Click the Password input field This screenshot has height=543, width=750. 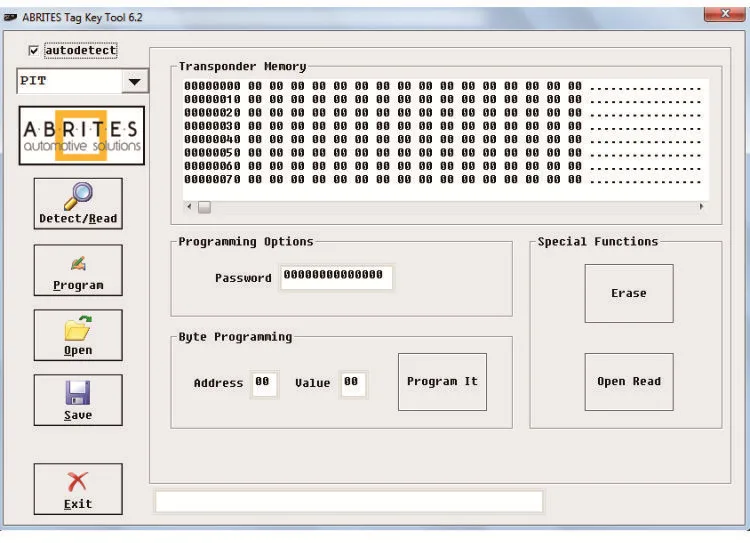pyautogui.click(x=337, y=277)
